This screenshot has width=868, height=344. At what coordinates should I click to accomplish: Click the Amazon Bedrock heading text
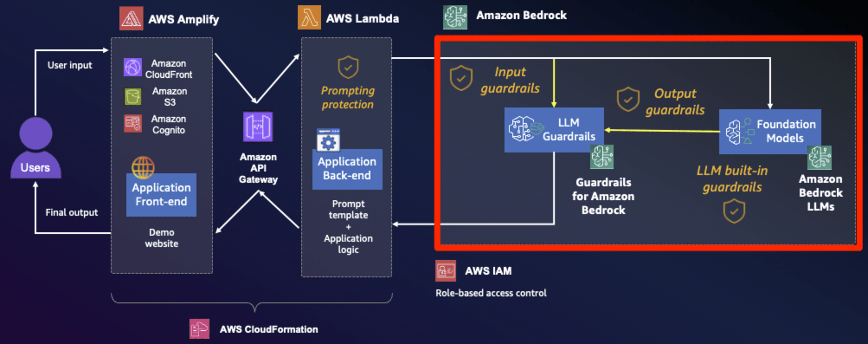[521, 16]
